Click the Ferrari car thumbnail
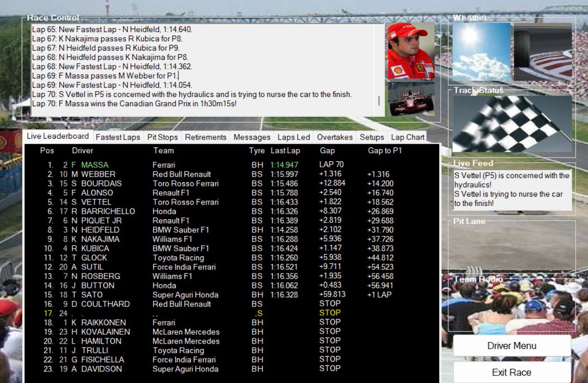Screen dimensions: 588x383 pos(411,99)
